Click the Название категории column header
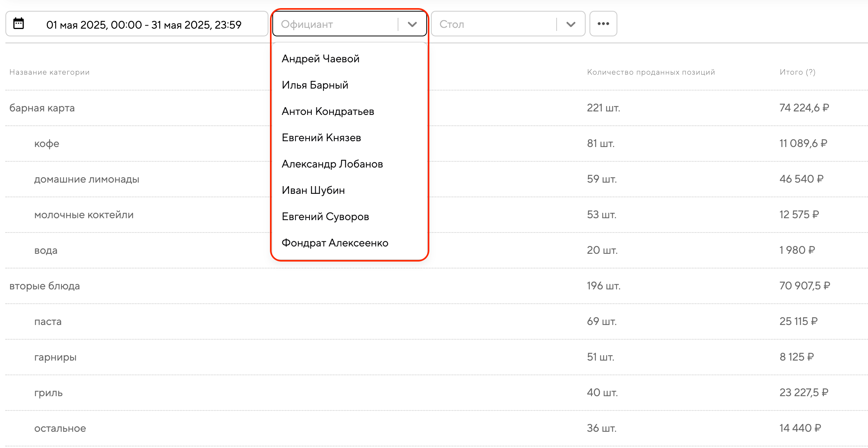868x448 pixels. (x=50, y=72)
